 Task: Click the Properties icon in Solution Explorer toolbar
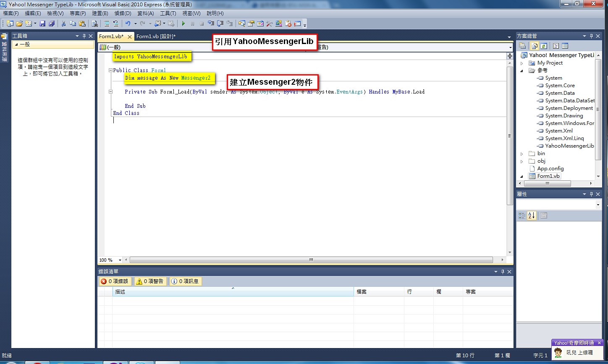[522, 46]
